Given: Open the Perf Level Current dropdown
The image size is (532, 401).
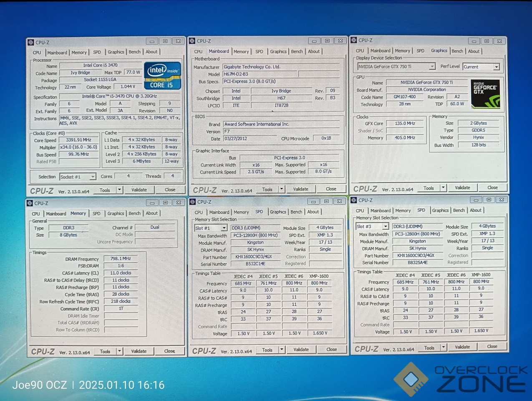Looking at the screenshot, I should 496,67.
